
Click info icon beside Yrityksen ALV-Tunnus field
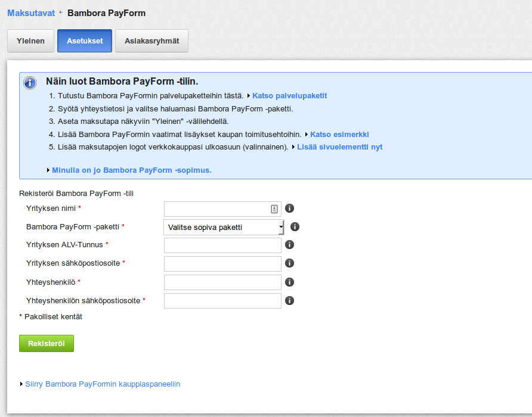[289, 244]
